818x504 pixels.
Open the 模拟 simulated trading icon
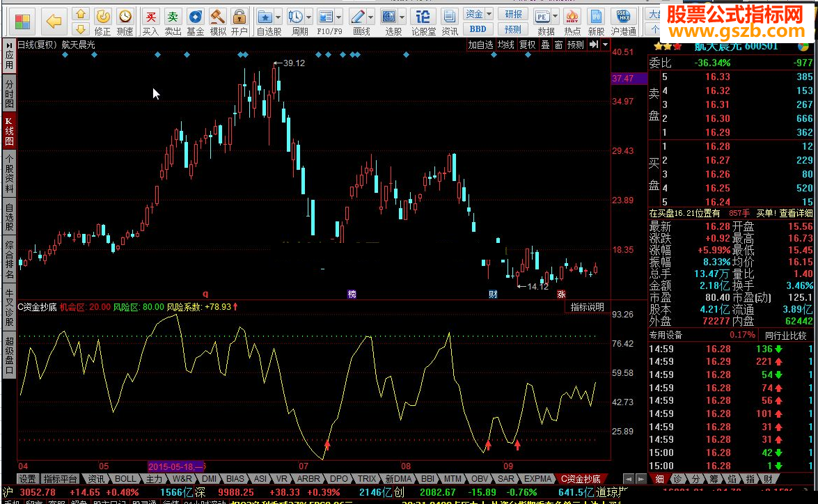pos(217,22)
